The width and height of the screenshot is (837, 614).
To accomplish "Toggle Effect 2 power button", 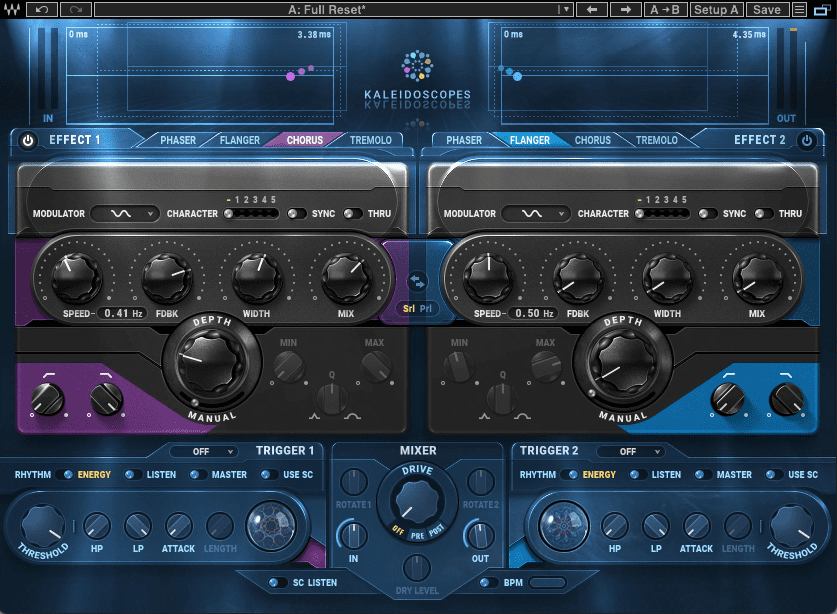I will point(807,140).
